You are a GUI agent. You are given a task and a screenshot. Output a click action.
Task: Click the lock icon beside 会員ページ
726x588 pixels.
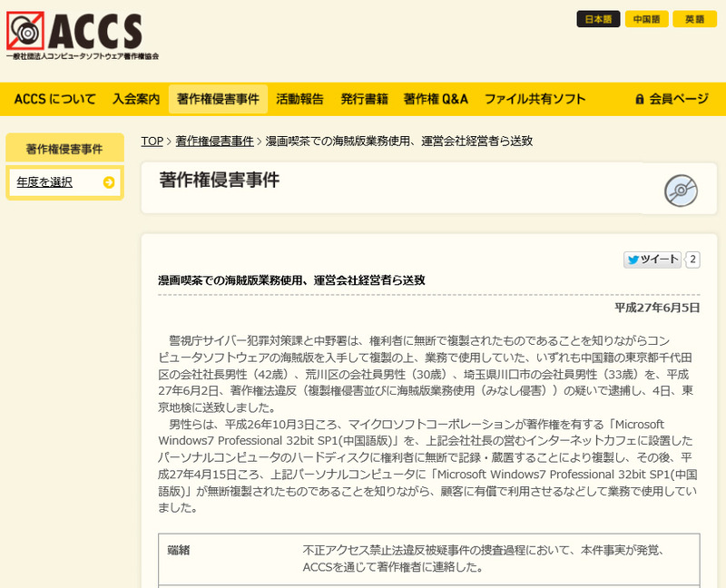640,99
